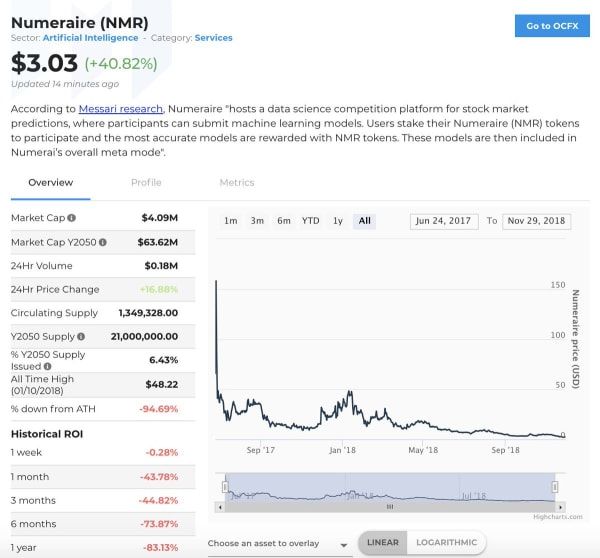
Task: Open the Metrics tab
Action: pyautogui.click(x=237, y=183)
